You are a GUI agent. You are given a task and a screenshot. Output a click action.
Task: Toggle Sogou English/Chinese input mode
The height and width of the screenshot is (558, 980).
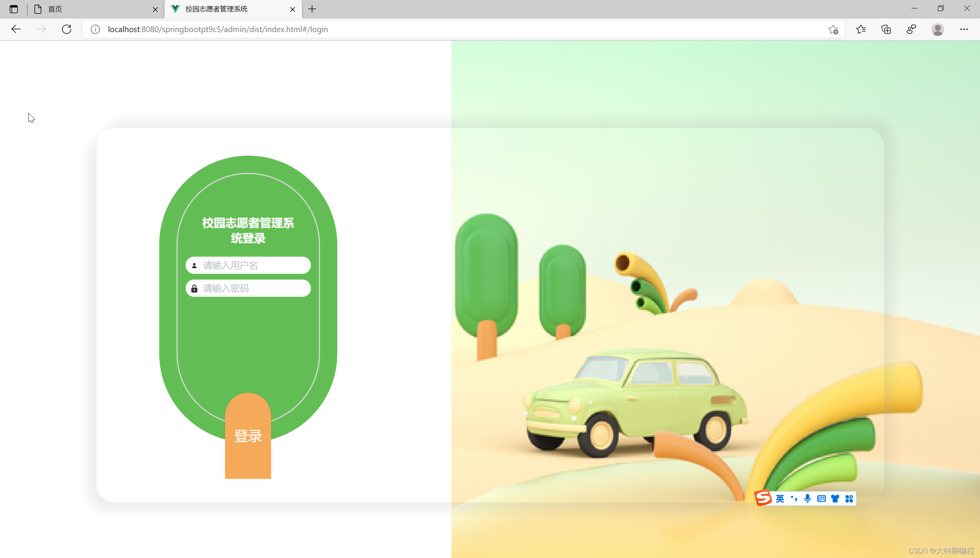pyautogui.click(x=780, y=499)
